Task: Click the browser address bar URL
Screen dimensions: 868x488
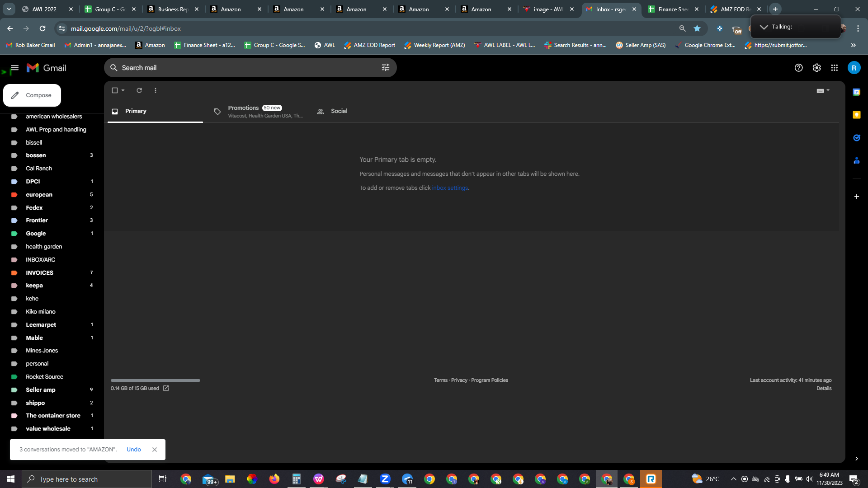Action: pyautogui.click(x=126, y=28)
